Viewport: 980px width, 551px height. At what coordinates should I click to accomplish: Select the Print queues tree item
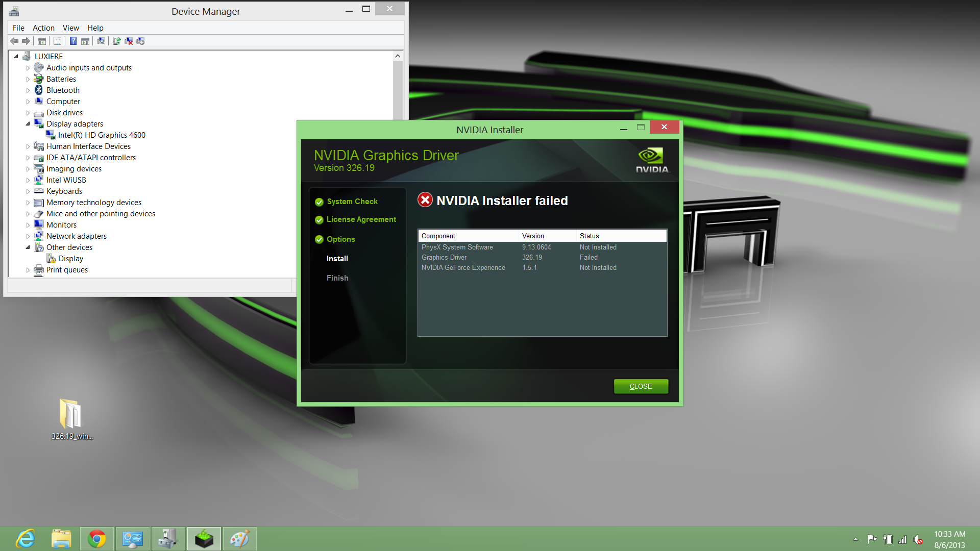67,270
